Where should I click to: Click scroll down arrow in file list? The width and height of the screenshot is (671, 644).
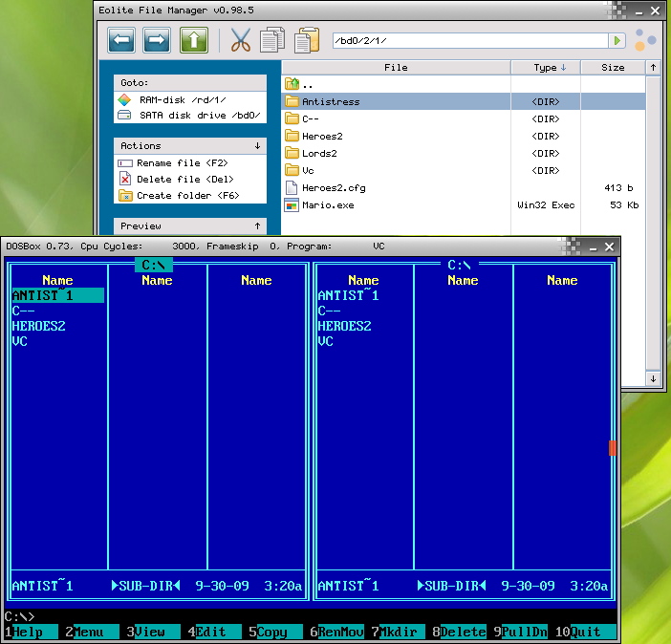654,379
